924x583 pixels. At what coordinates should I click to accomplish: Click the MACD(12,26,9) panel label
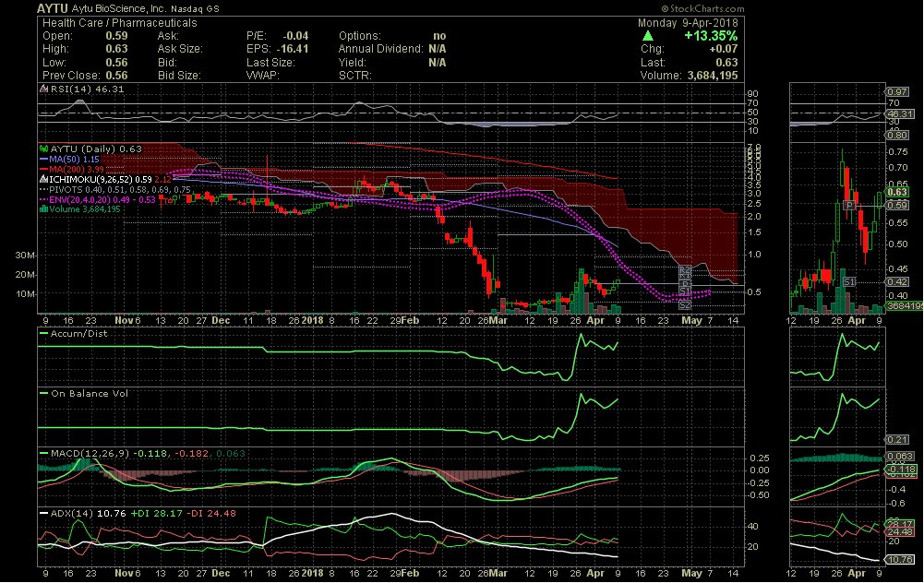pyautogui.click(x=90, y=454)
